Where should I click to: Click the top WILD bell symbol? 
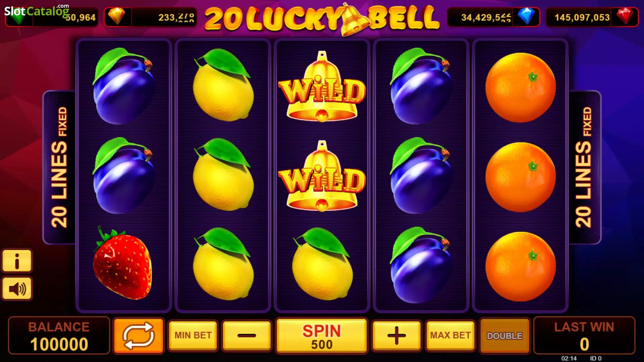tap(322, 86)
